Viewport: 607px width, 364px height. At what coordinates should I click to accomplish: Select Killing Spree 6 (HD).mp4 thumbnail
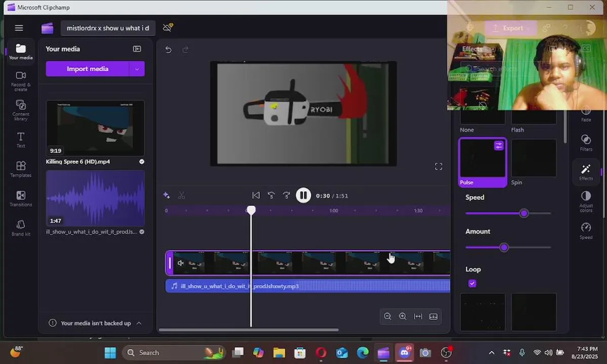pyautogui.click(x=95, y=128)
